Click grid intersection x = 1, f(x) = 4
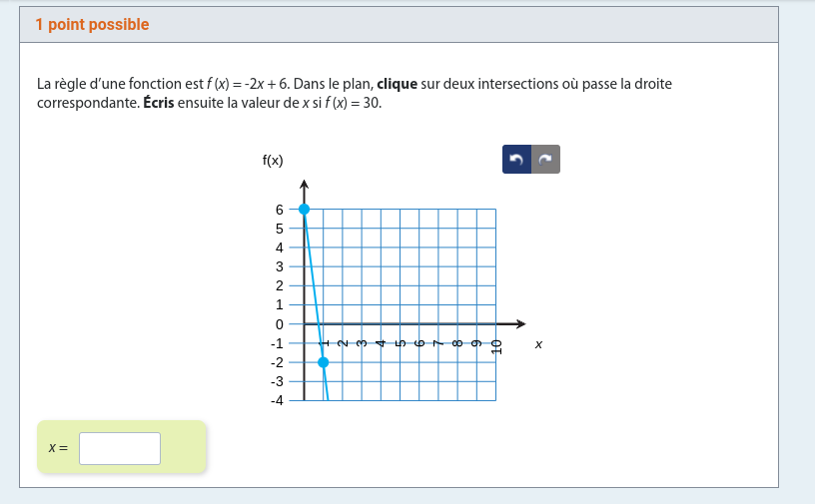Image resolution: width=815 pixels, height=504 pixels. pyautogui.click(x=323, y=248)
